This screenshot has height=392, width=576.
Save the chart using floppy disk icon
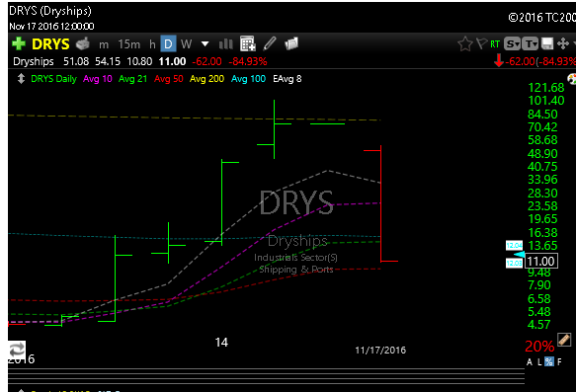pos(547,43)
